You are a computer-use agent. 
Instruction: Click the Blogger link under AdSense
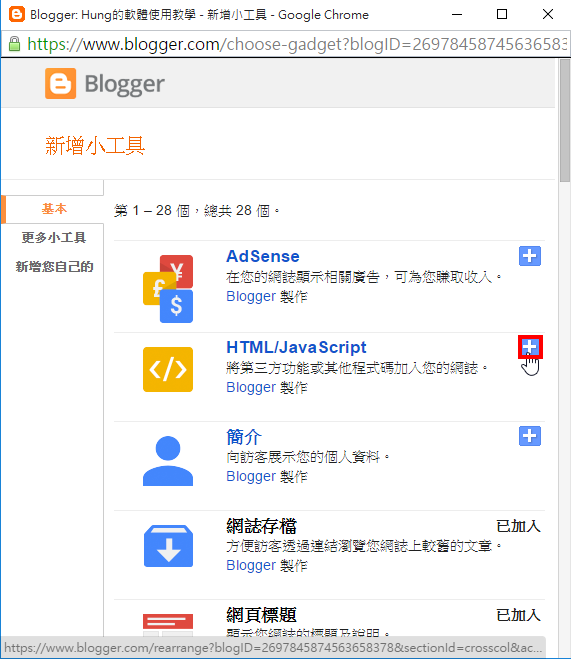(x=251, y=296)
